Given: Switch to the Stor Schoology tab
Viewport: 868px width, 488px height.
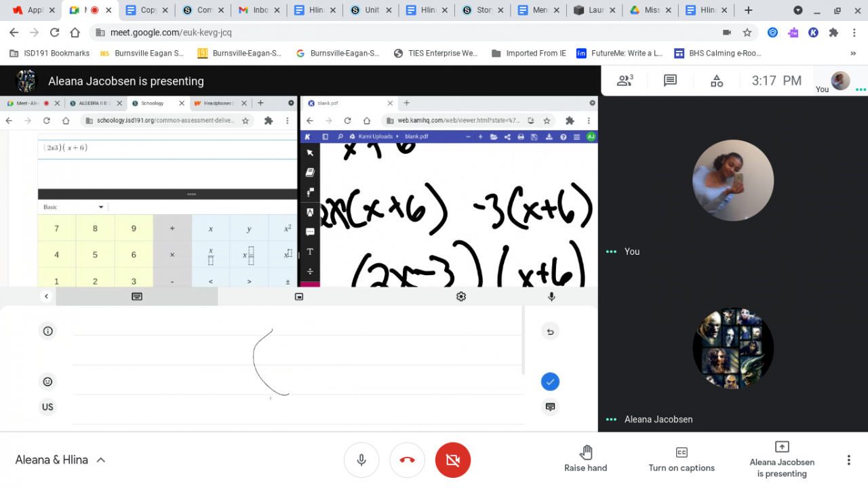Looking at the screenshot, I should tap(484, 10).
